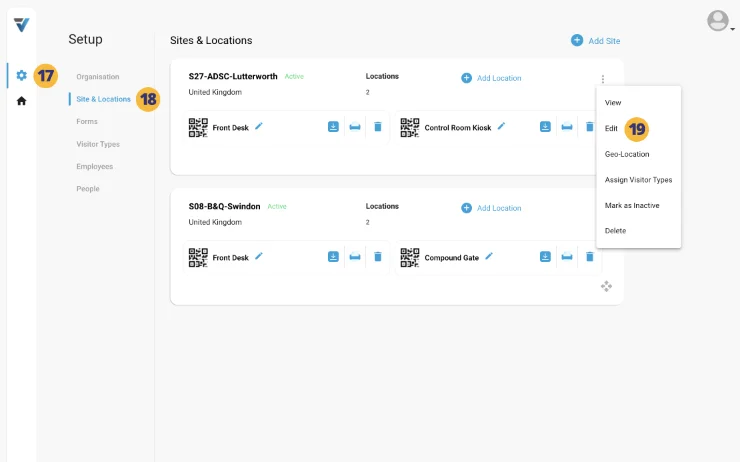Click the middle blue icon for Compound Gate
The width and height of the screenshot is (740, 462).
pos(567,257)
